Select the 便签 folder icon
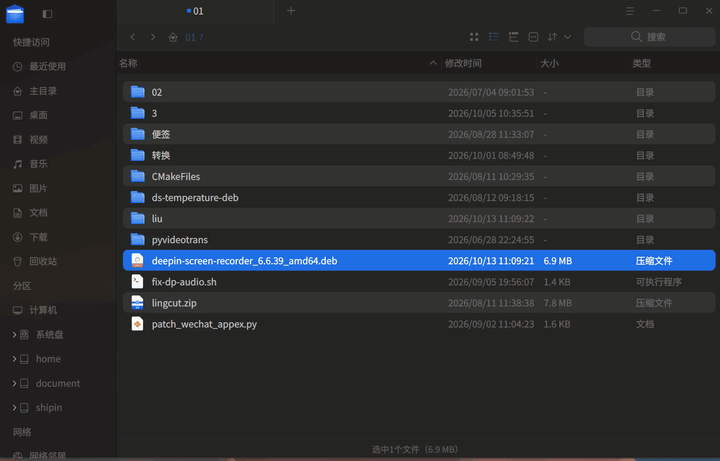Image resolution: width=720 pixels, height=461 pixels. coord(137,134)
